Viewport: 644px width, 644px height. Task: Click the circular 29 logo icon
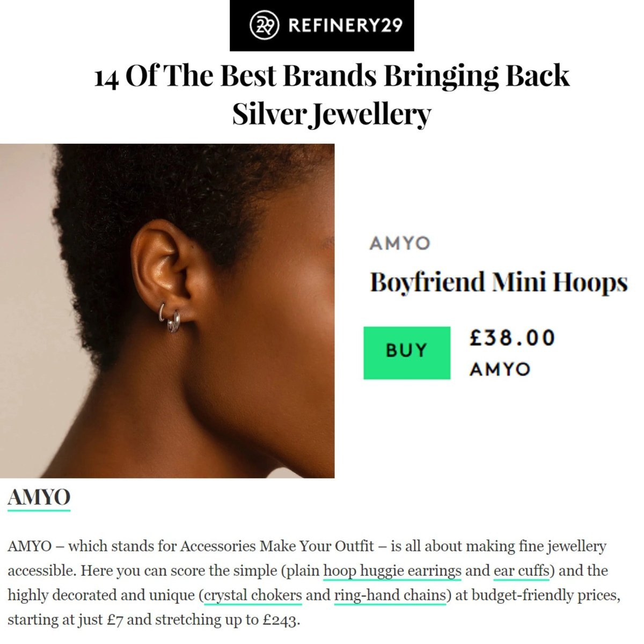pyautogui.click(x=264, y=25)
